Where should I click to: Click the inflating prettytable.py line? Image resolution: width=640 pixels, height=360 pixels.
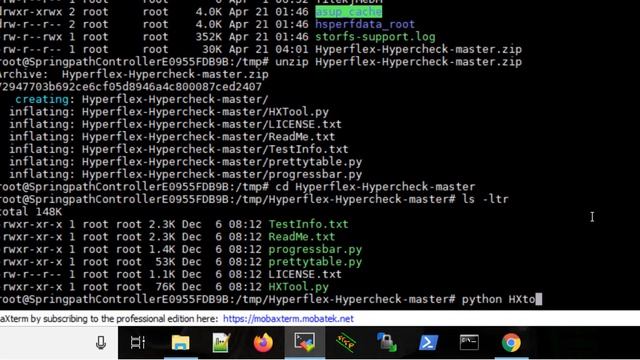pyautogui.click(x=185, y=162)
